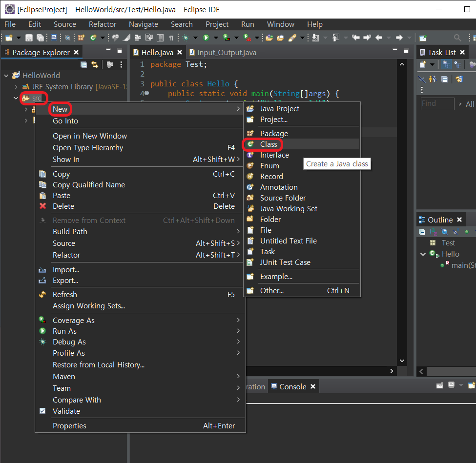Image resolution: width=476 pixels, height=463 pixels.
Task: Click the Open Task toolbar icon
Action: (x=281, y=38)
